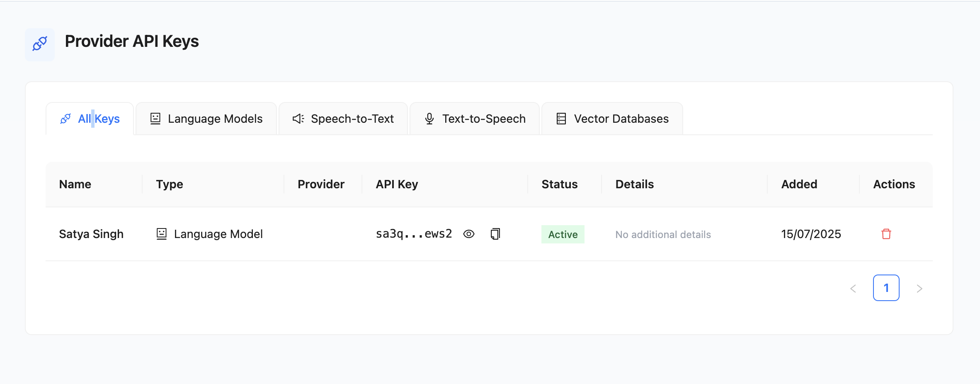This screenshot has width=980, height=384.
Task: Select the Text-to-Speech tab
Action: click(x=475, y=119)
